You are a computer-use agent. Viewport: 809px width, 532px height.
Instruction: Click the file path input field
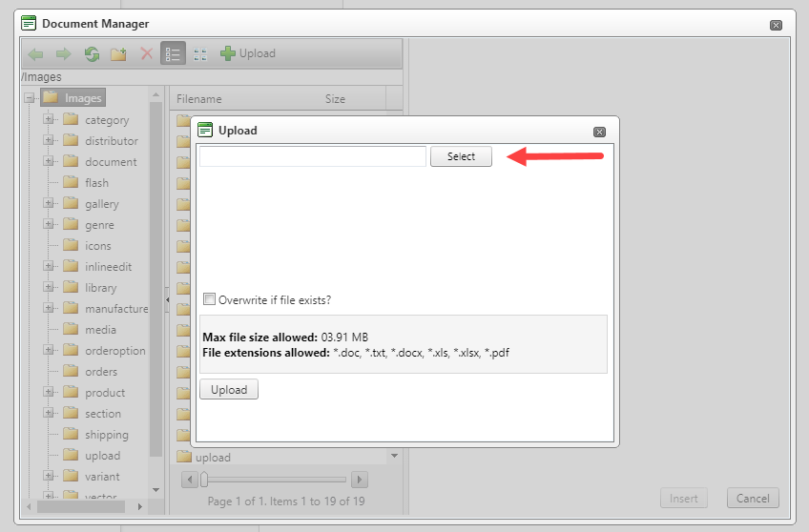pos(313,156)
